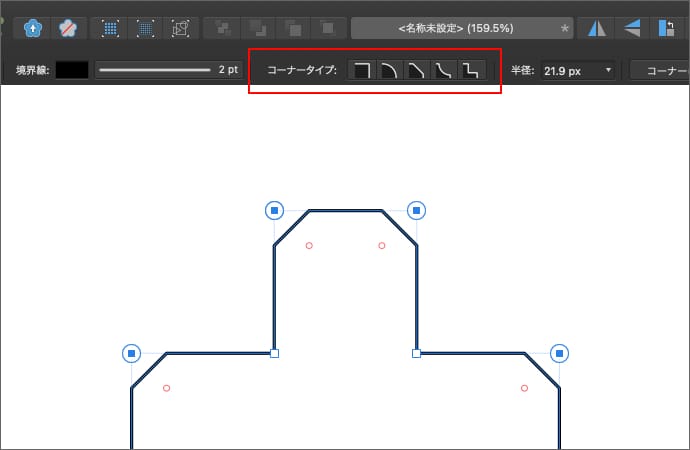Select the cutout corner type
The image size is (690, 450).
(472, 71)
